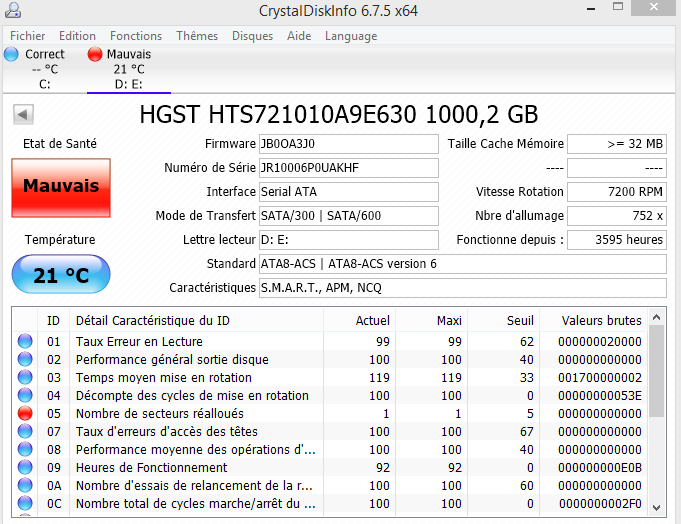
Task: Select row Heures de Fonctionnement
Action: 330,468
